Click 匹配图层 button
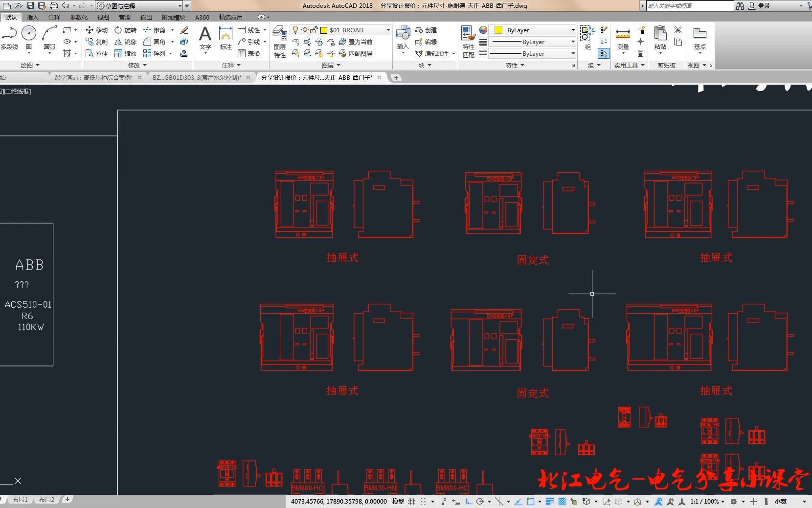The width and height of the screenshot is (812, 508). [x=356, y=53]
